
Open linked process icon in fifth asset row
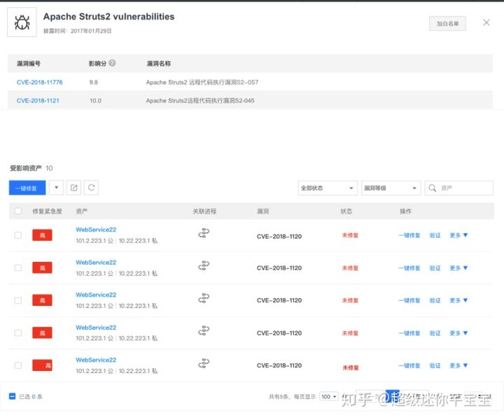click(204, 363)
